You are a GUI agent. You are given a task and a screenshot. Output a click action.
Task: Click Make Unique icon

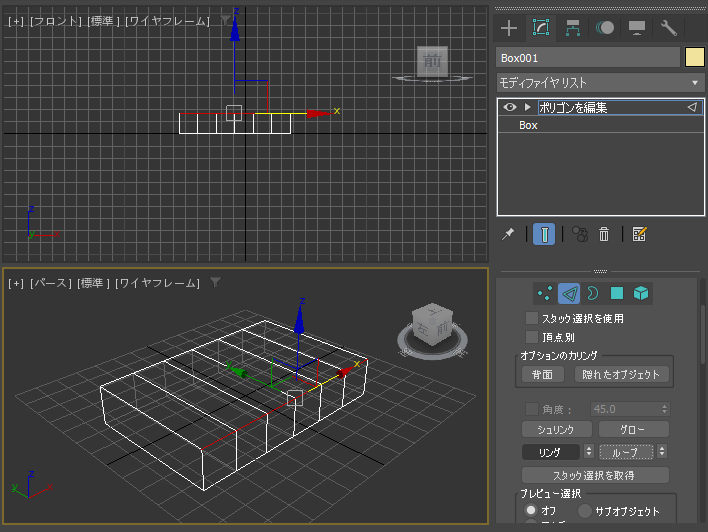tap(580, 234)
